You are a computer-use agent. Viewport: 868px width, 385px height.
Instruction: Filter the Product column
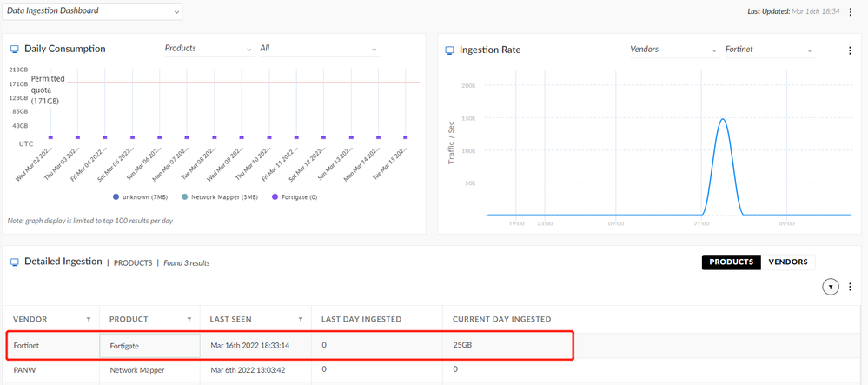tap(189, 319)
